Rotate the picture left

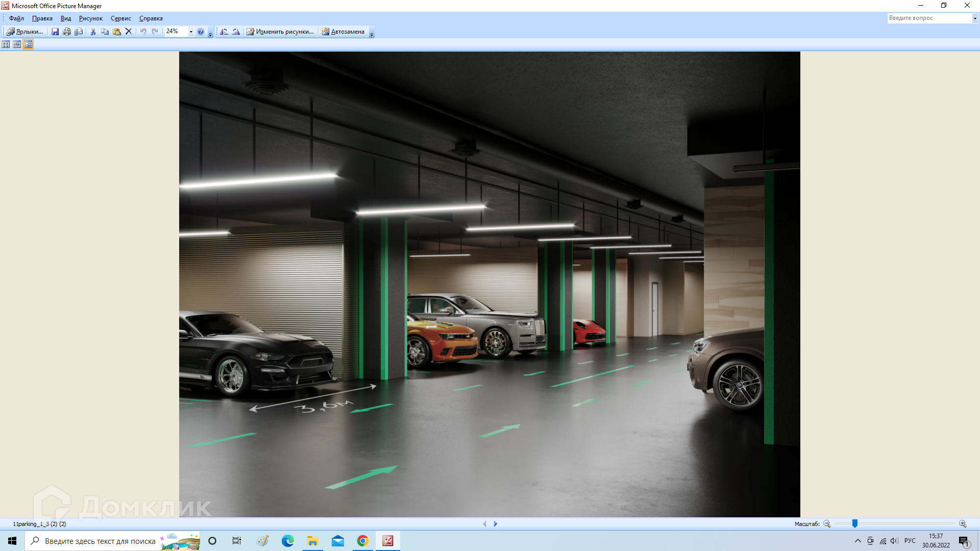(x=224, y=32)
